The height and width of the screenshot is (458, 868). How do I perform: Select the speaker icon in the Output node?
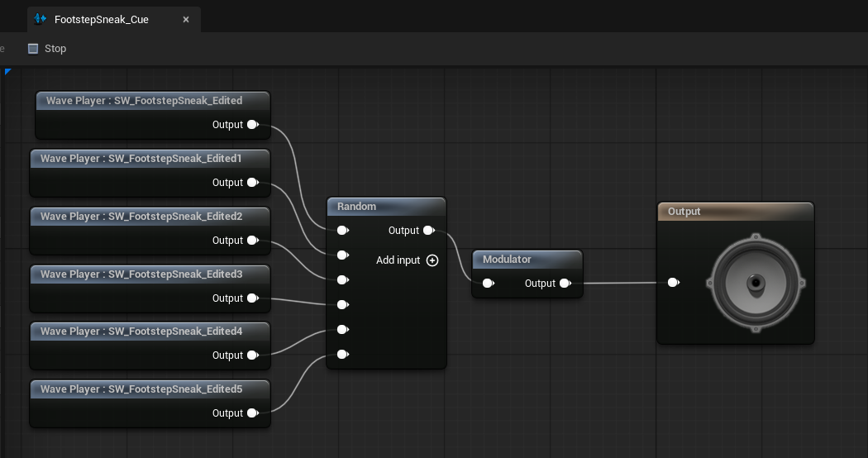pyautogui.click(x=756, y=283)
